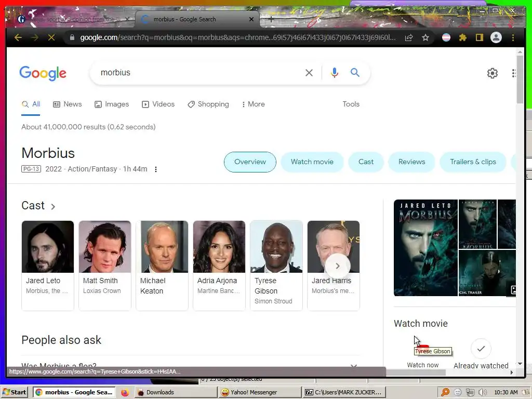532x399 pixels.
Task: Click the All results tab
Action: click(31, 104)
